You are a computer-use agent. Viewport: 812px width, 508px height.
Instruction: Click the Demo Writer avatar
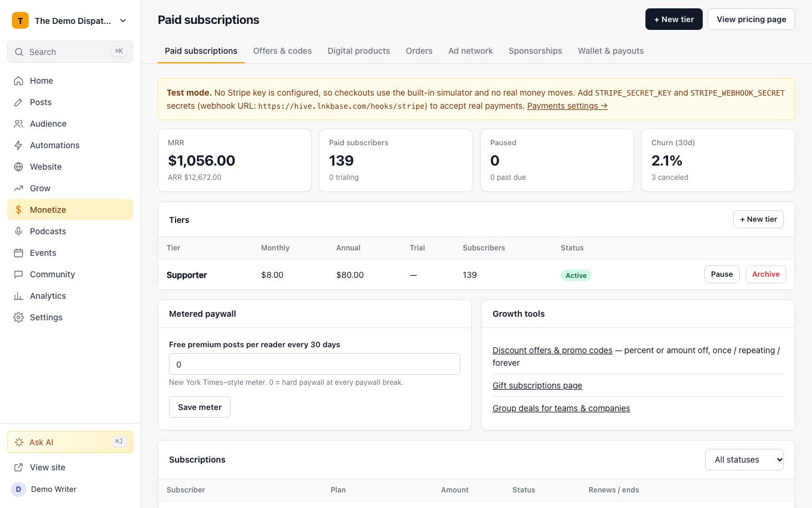[19, 489]
